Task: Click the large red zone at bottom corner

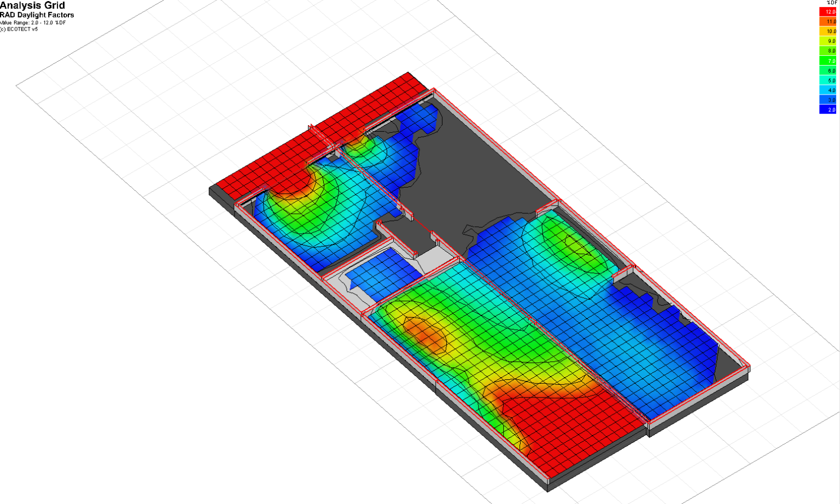Action: click(x=569, y=432)
